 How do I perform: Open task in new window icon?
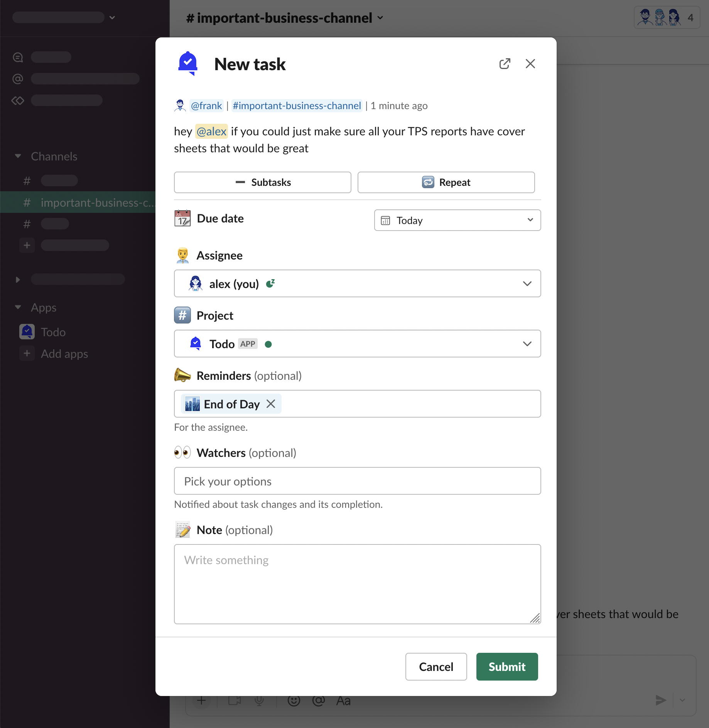point(505,64)
